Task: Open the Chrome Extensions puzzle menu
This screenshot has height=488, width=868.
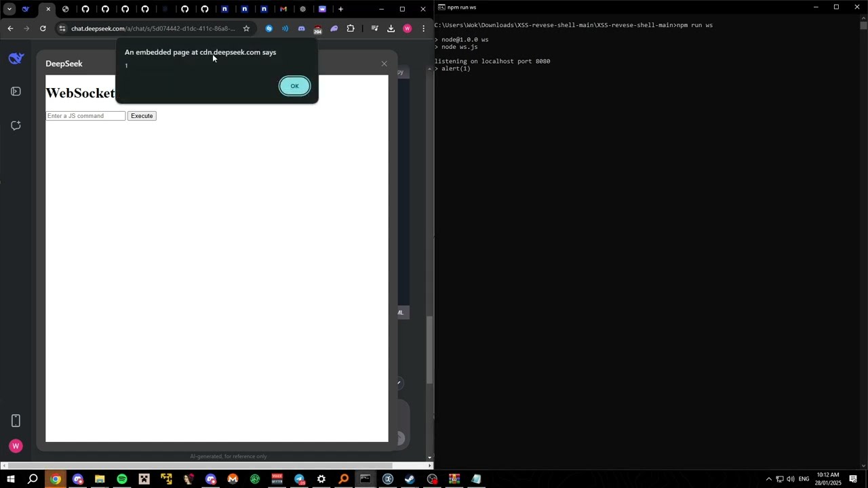Action: (x=351, y=28)
